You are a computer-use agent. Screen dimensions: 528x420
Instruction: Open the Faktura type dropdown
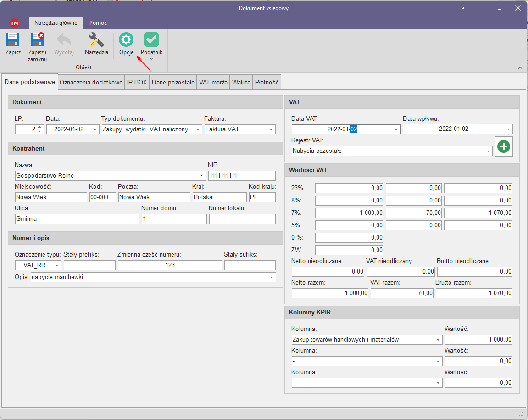click(272, 129)
